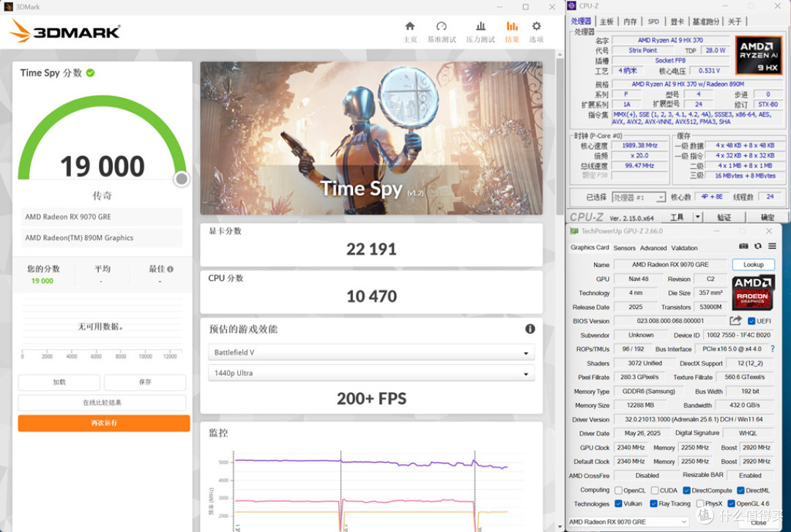This screenshot has width=791, height=532.
Task: Switch to CPU-Z SPD tab
Action: click(653, 21)
